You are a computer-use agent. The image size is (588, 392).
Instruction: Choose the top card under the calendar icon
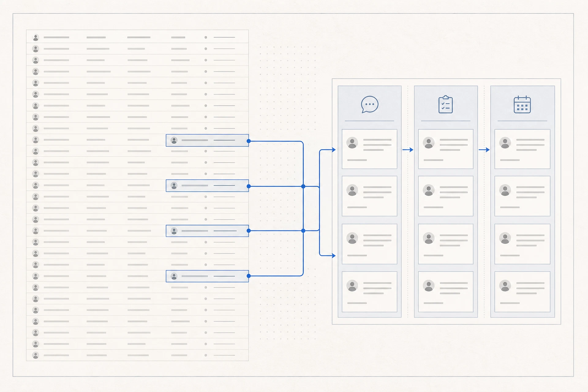(x=522, y=149)
